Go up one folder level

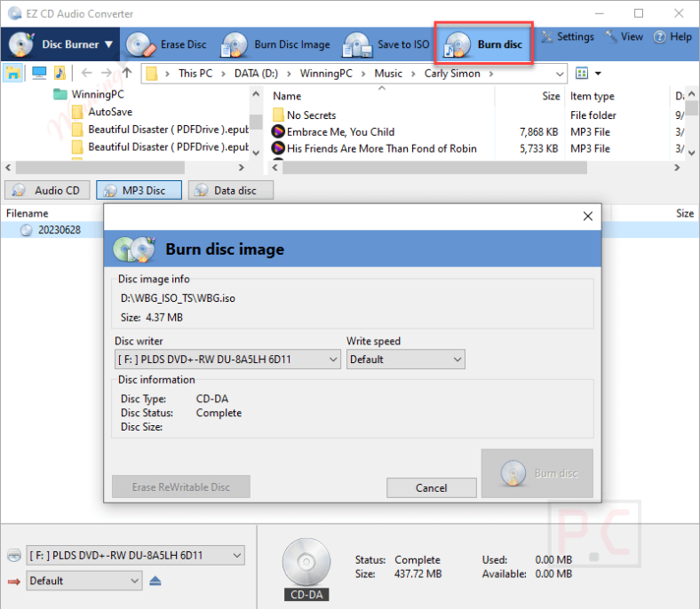pos(127,73)
